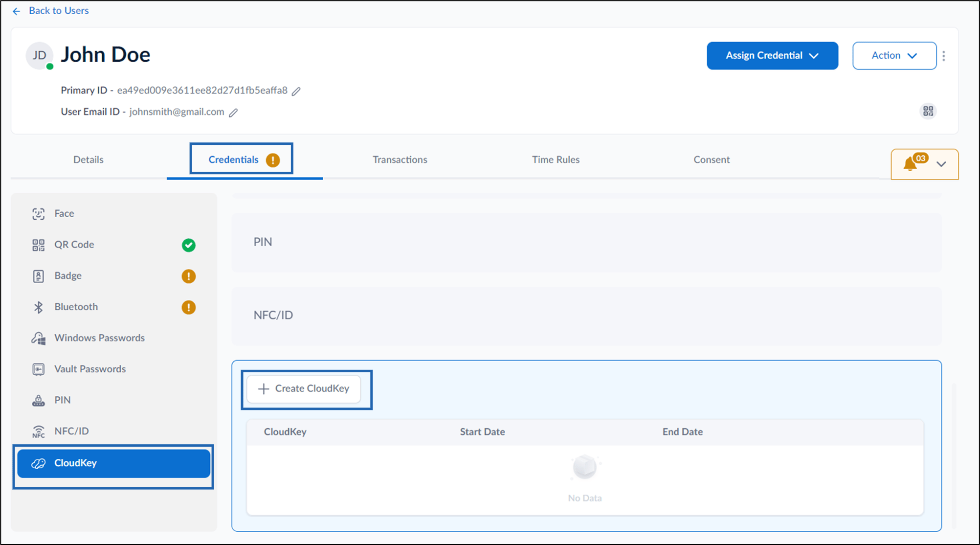The image size is (980, 545).
Task: Select the Vault Passwords icon
Action: [x=39, y=369]
